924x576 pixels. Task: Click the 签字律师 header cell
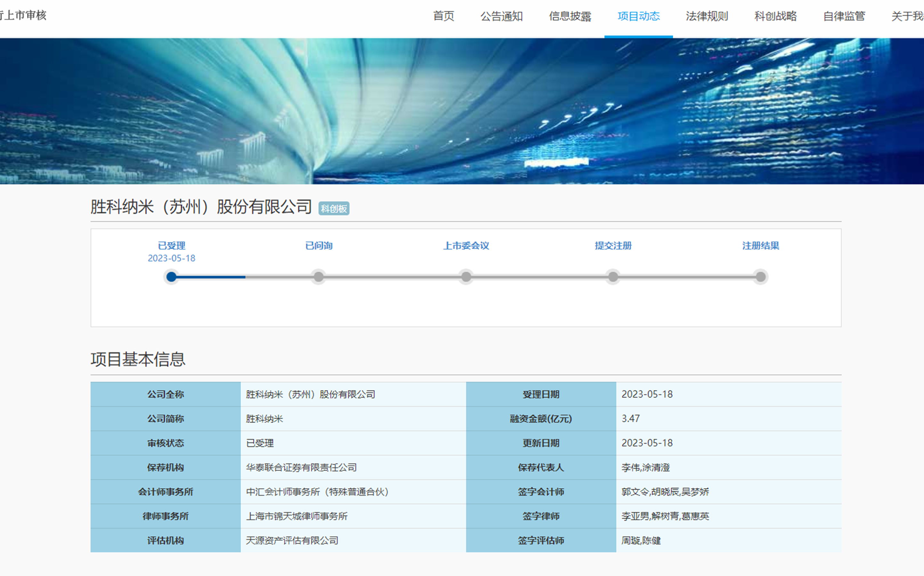pos(541,516)
